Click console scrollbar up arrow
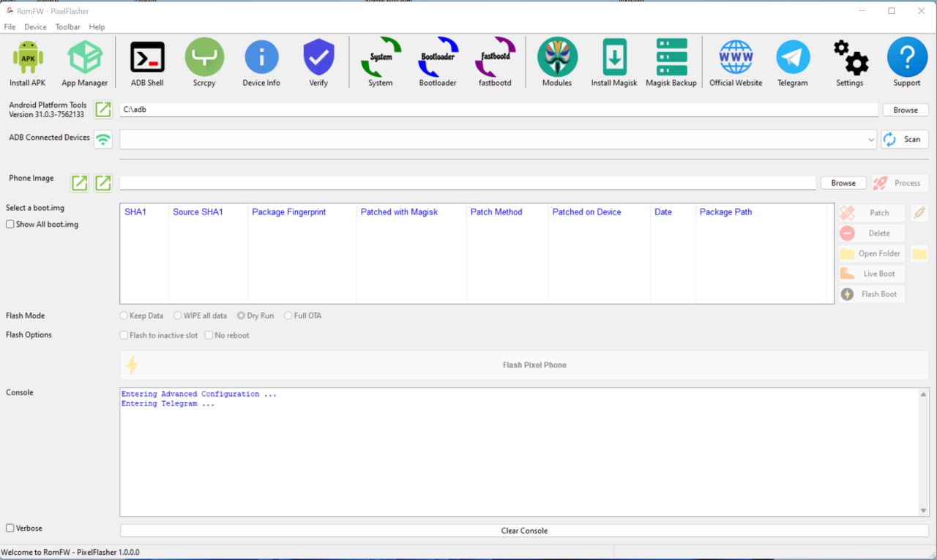This screenshot has width=937, height=560. click(x=924, y=394)
